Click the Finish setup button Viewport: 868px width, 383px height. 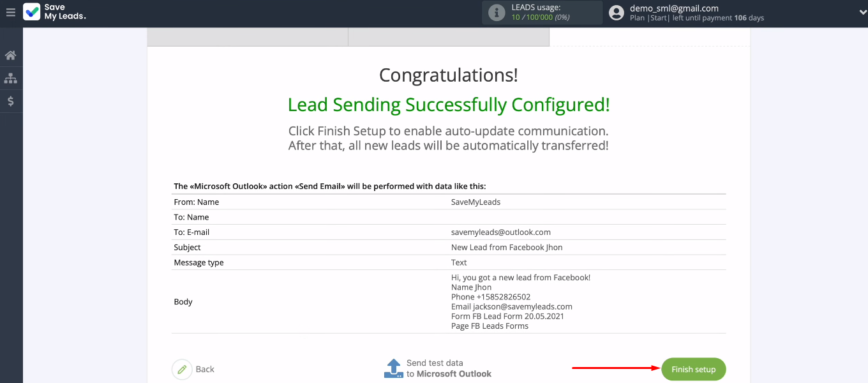pos(694,369)
